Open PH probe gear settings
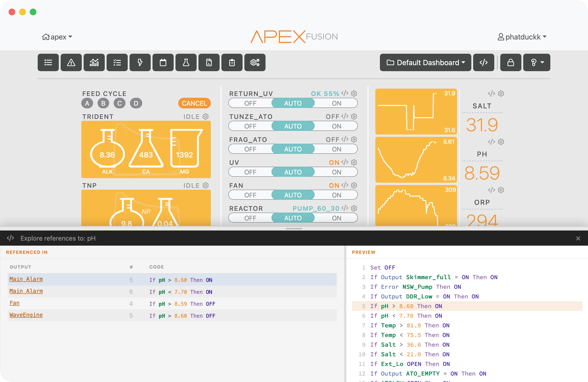Screen dimensions: 588x382 pyautogui.click(x=501, y=141)
